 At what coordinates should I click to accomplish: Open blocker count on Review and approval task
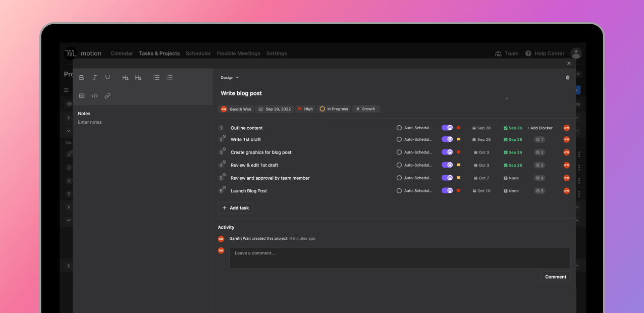click(x=540, y=178)
